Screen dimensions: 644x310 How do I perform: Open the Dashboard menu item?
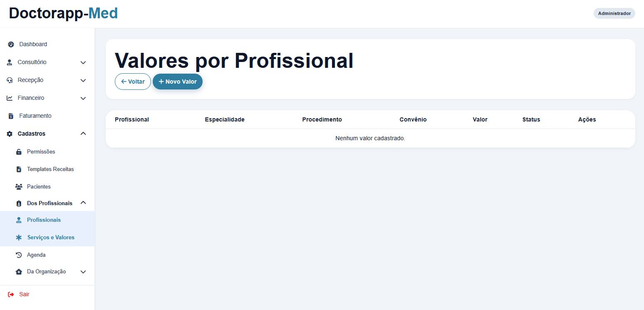(47, 44)
